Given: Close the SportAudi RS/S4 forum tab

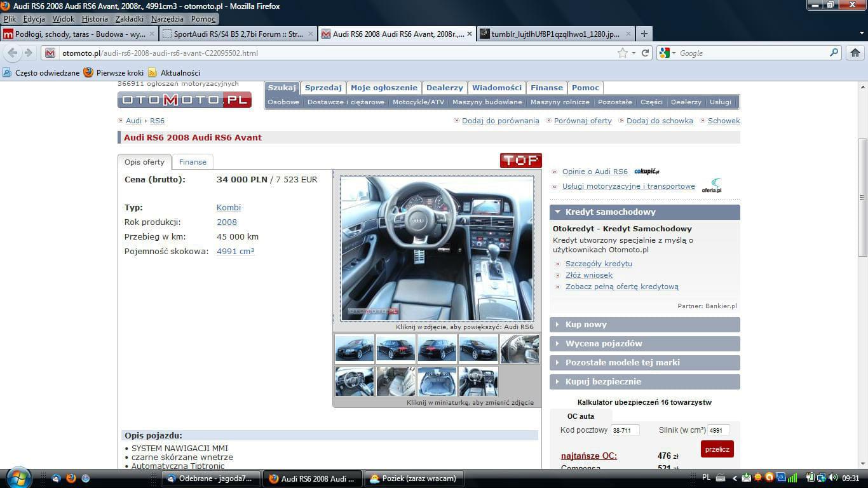Looking at the screenshot, I should [x=311, y=34].
